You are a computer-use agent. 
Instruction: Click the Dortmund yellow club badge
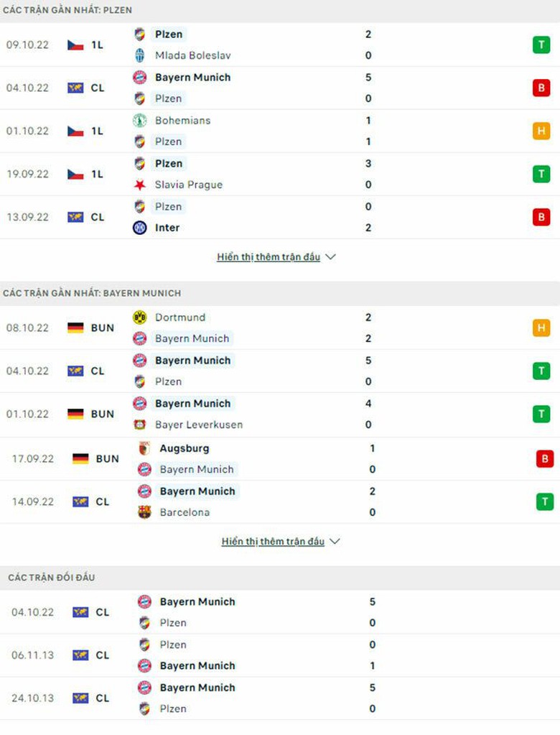pos(140,317)
